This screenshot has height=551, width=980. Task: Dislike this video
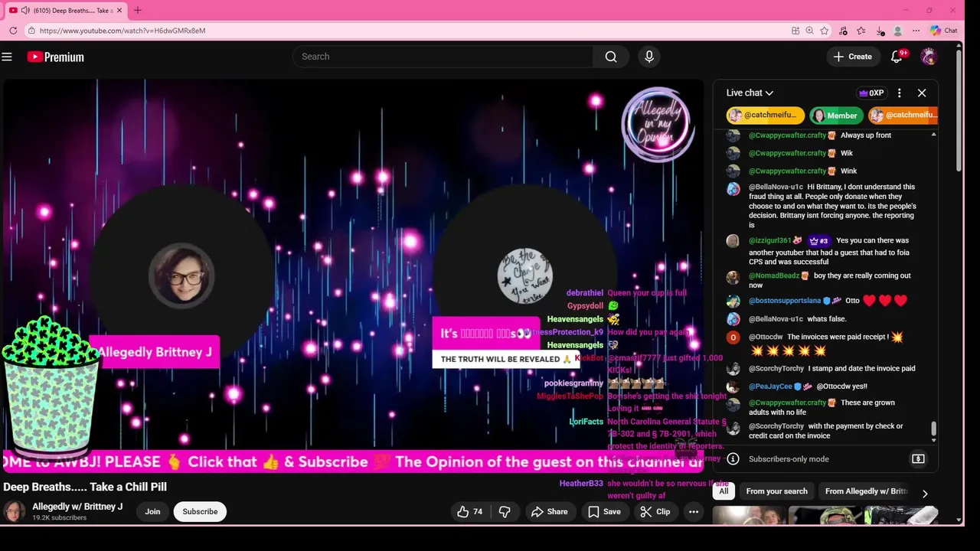tap(505, 512)
